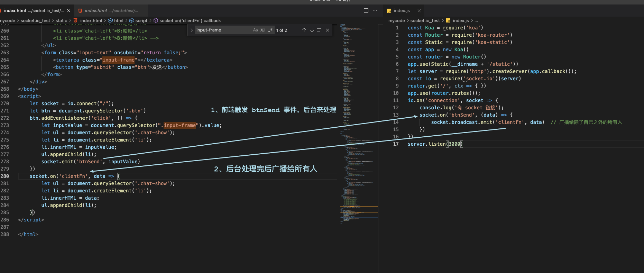644x273 pixels.
Task: Go to previous match with up arrow
Action: 304,30
